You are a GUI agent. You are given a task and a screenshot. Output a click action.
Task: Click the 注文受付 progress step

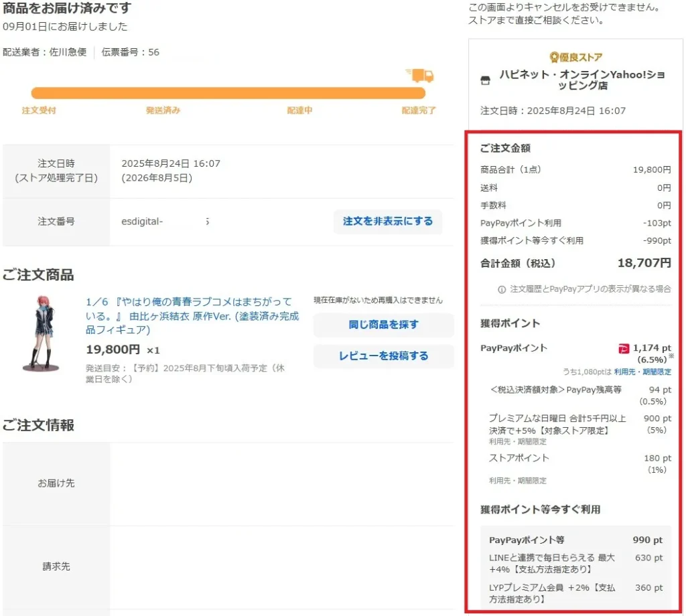[39, 110]
